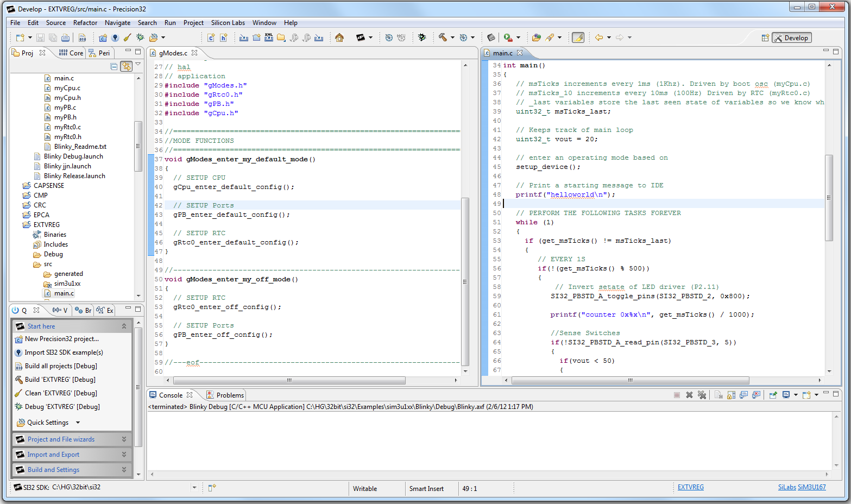The width and height of the screenshot is (851, 504).
Task: Open the Silicon Labs menu
Action: click(x=228, y=23)
